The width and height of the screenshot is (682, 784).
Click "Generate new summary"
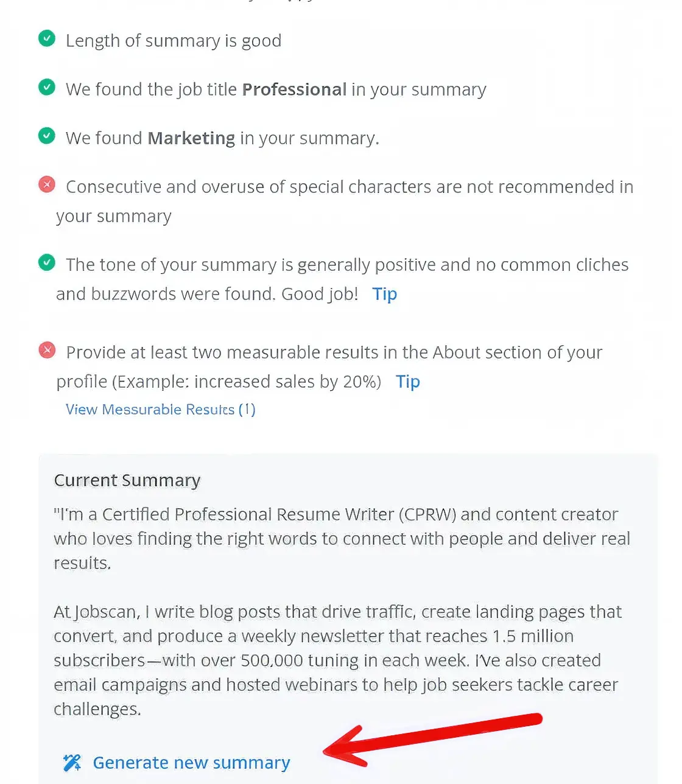click(x=191, y=762)
